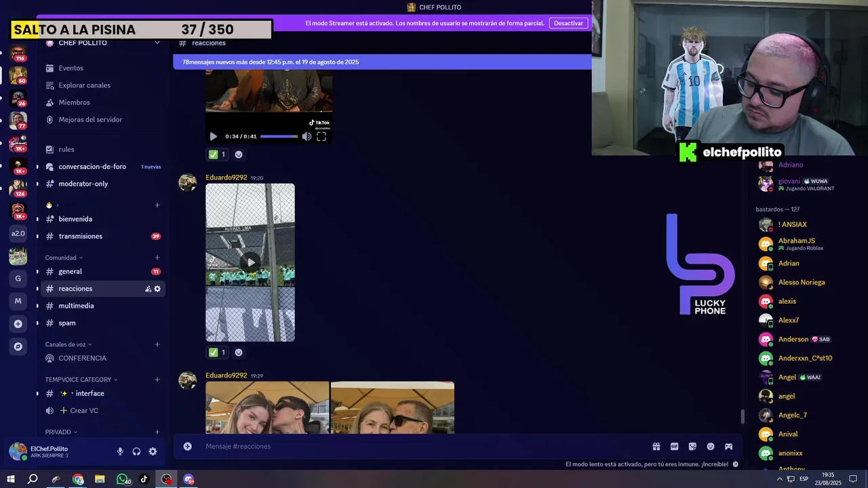Toggle checkmark reaction under TikTok 0:34 video
This screenshot has height=488, width=868.
tap(218, 155)
